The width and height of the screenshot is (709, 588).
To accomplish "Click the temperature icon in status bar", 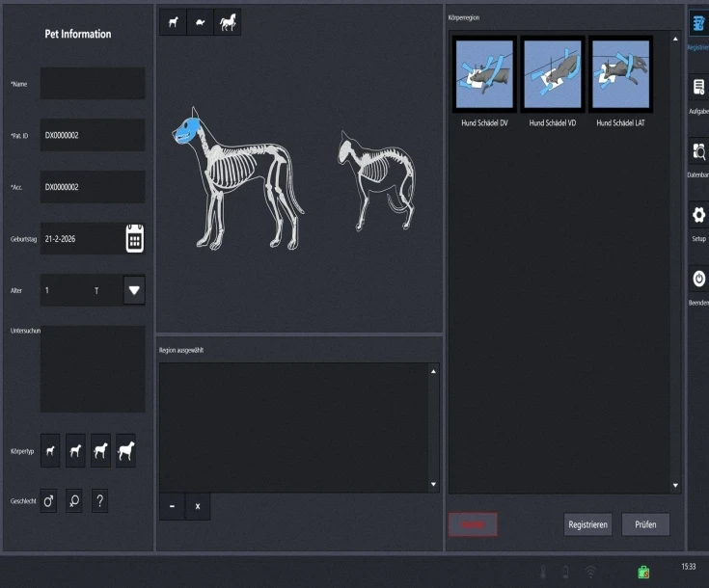I will 543,573.
